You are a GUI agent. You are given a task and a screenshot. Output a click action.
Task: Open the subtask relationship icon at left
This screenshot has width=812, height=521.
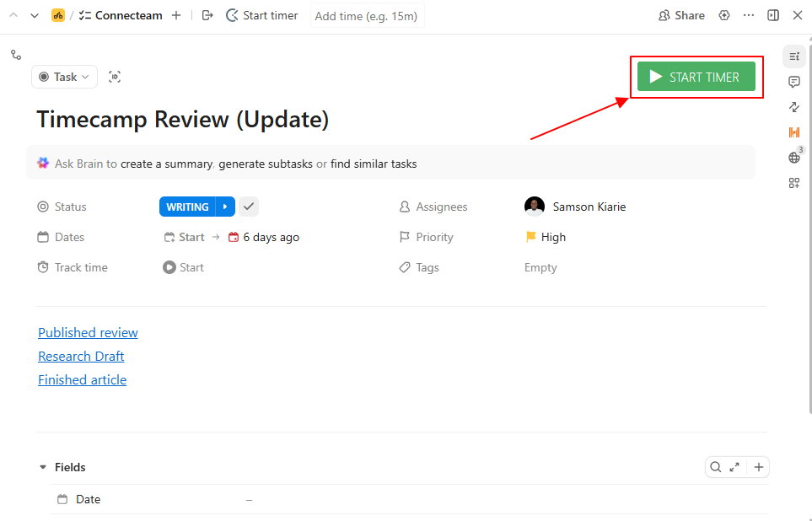[16, 55]
